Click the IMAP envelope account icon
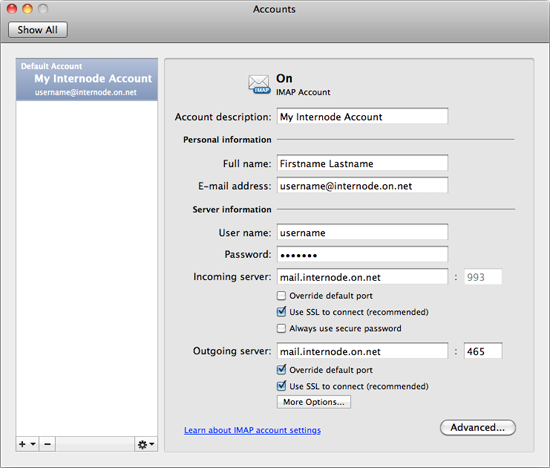This screenshot has height=468, width=550. pos(259,85)
